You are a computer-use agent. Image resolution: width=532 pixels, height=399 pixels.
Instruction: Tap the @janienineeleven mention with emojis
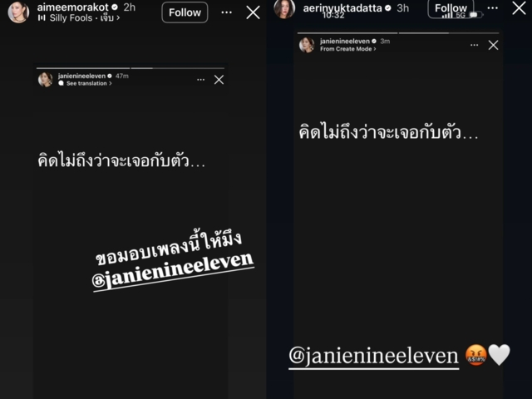[x=373, y=357]
